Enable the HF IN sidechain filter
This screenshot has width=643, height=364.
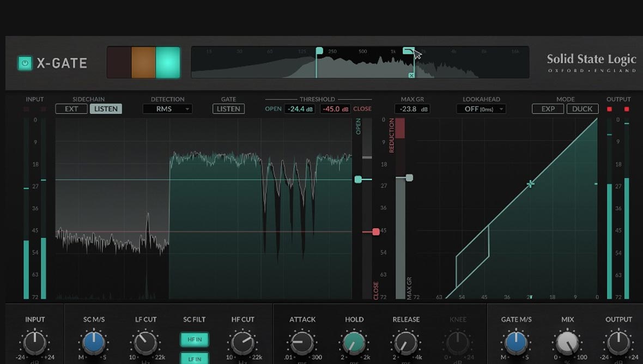pyautogui.click(x=195, y=339)
